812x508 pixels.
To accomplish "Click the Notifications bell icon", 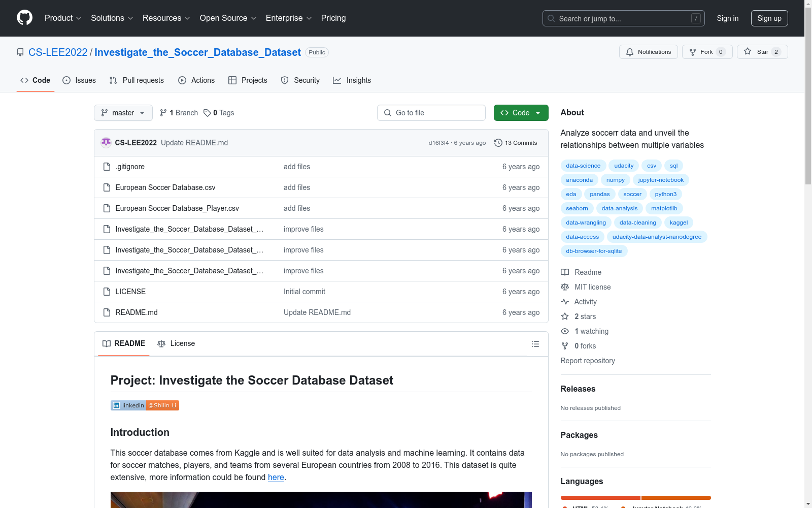I will [630, 52].
